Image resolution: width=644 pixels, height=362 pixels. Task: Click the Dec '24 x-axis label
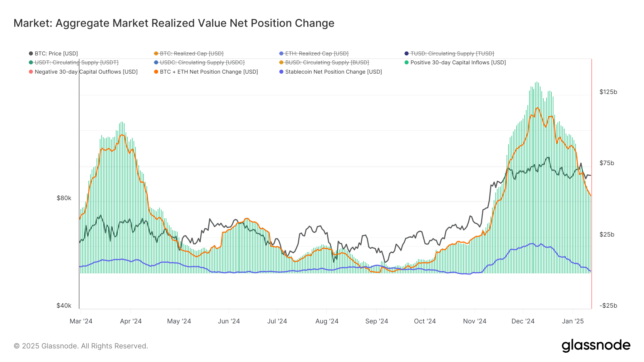[x=523, y=321]
